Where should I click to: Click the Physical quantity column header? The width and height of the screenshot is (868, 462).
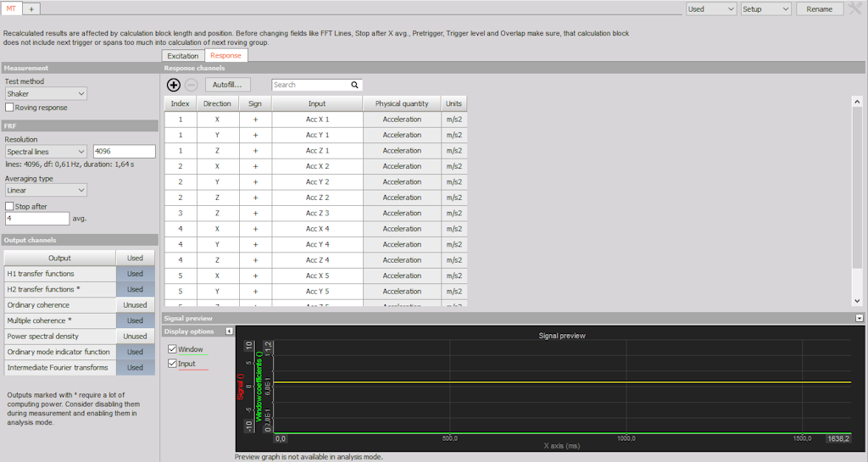[x=402, y=103]
